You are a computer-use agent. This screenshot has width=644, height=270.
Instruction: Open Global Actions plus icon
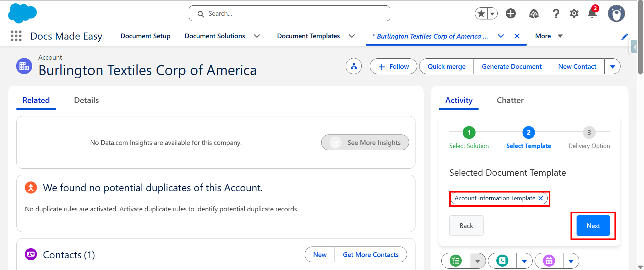click(x=511, y=13)
